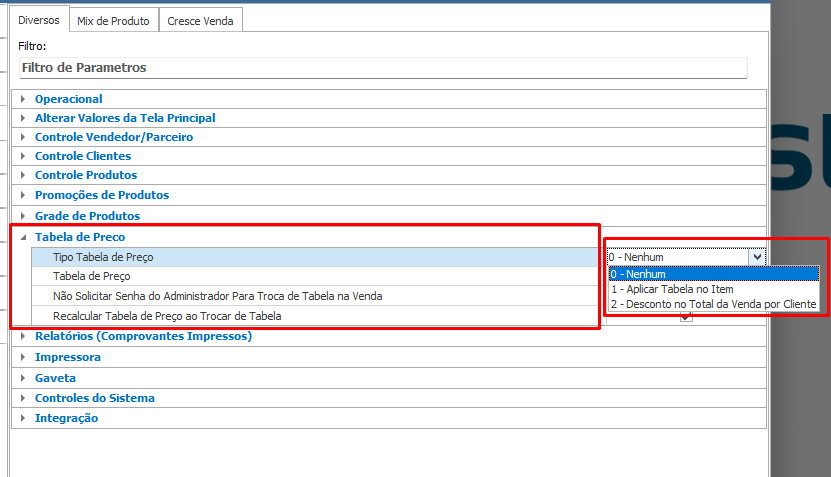Select '2 - Desconto no Total da Venda por Cliente'
831x477 pixels.
(x=713, y=304)
